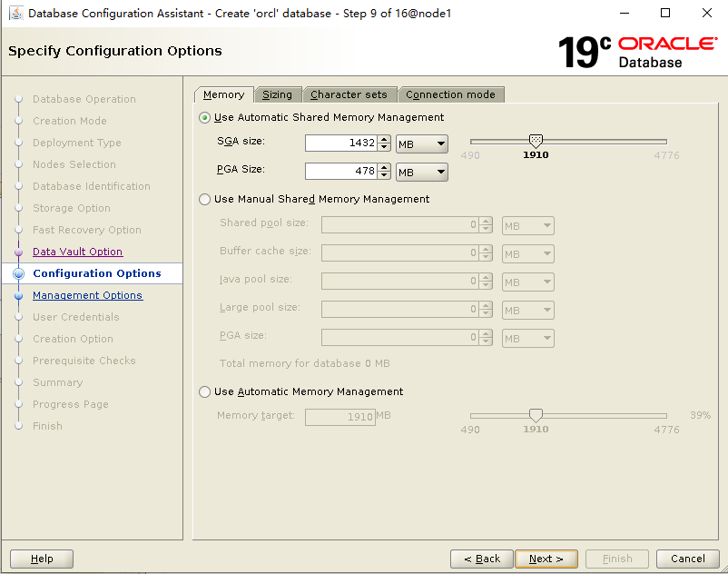Select Configuration Options in step list
728x574 pixels.
point(97,273)
